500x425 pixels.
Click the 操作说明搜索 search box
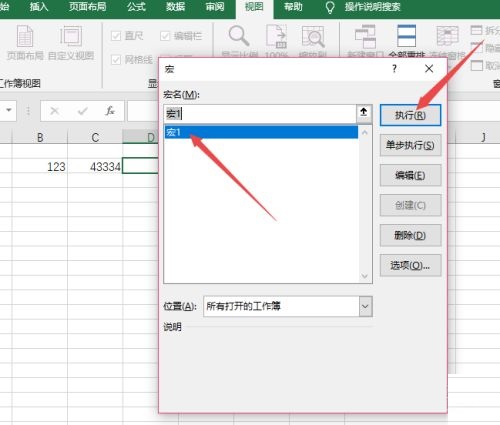tap(373, 7)
